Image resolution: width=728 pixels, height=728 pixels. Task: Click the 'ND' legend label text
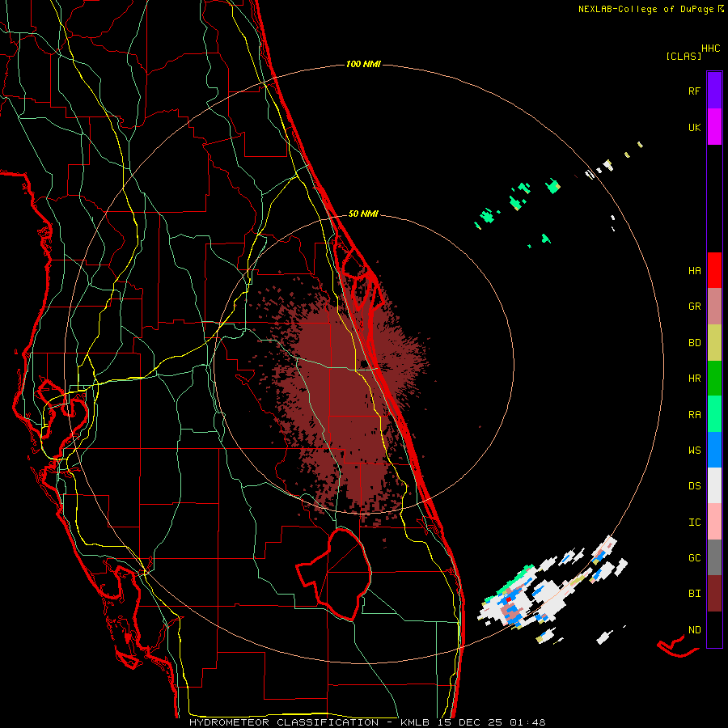click(x=694, y=630)
